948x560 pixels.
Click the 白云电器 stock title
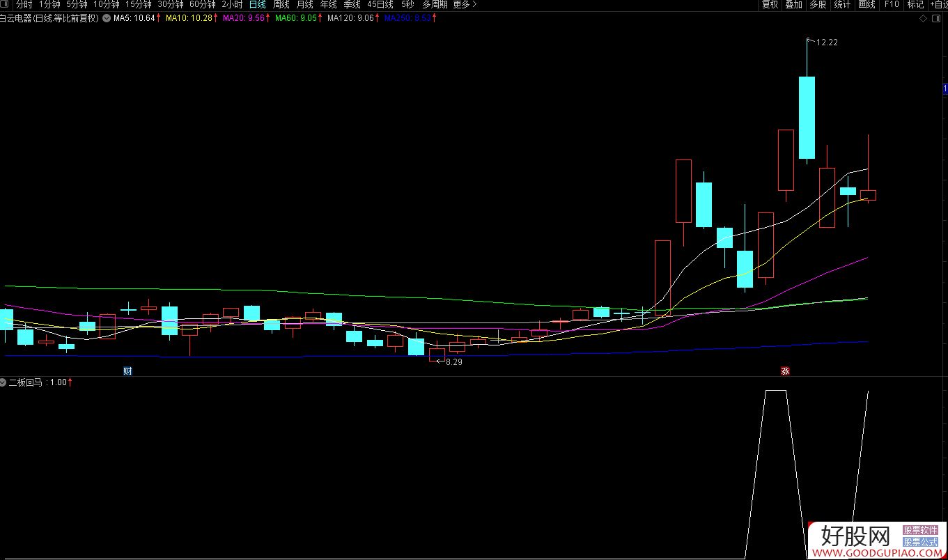tap(50, 18)
